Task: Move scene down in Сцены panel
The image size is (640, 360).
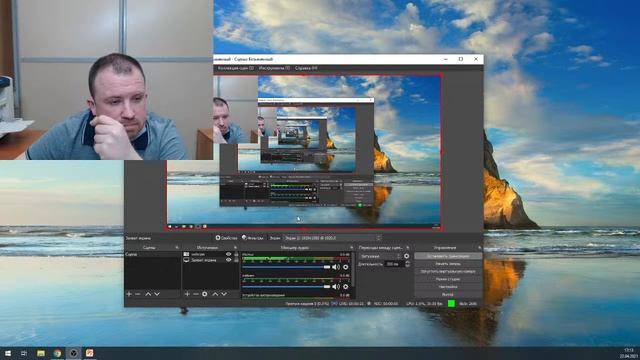Action: [x=157, y=294]
